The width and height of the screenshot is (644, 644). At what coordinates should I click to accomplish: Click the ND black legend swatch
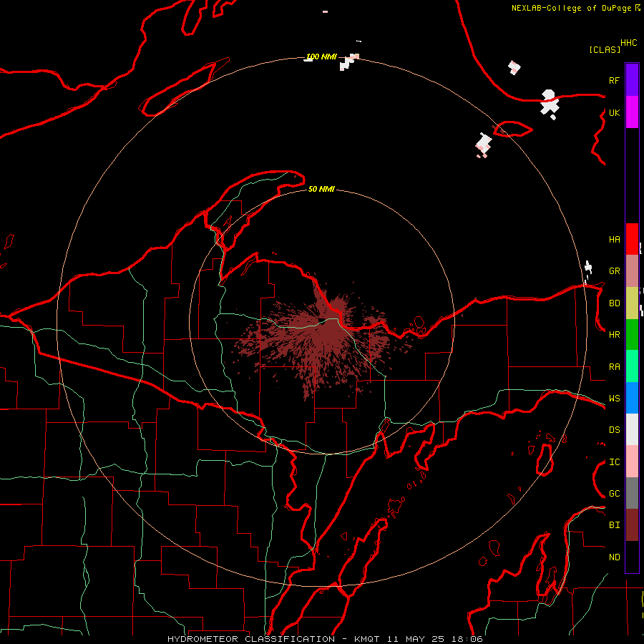[x=632, y=557]
